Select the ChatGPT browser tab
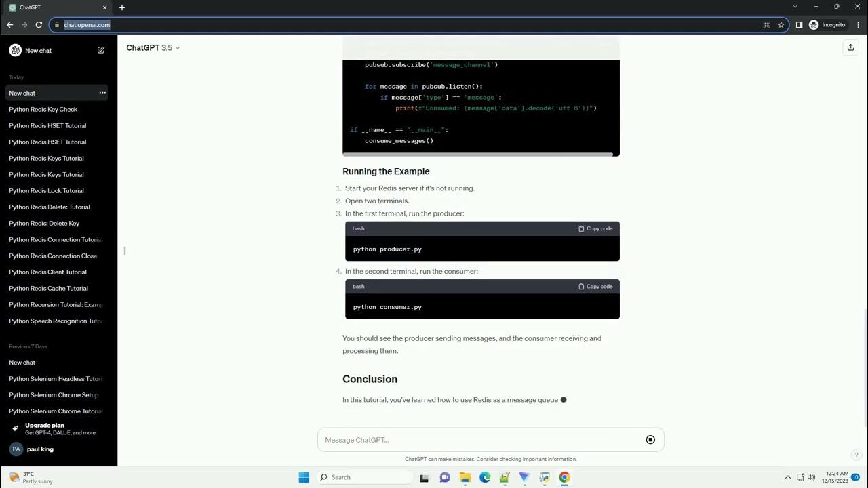 coord(58,7)
